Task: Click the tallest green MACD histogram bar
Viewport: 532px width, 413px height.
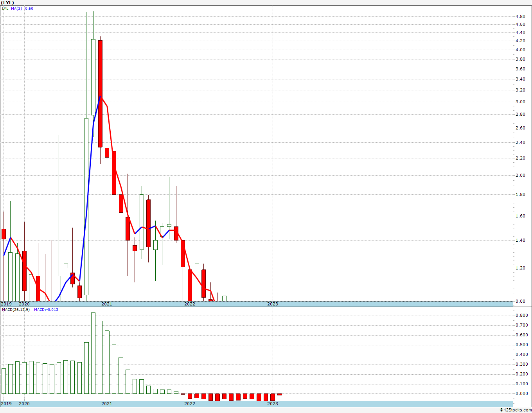Action: pyautogui.click(x=93, y=353)
